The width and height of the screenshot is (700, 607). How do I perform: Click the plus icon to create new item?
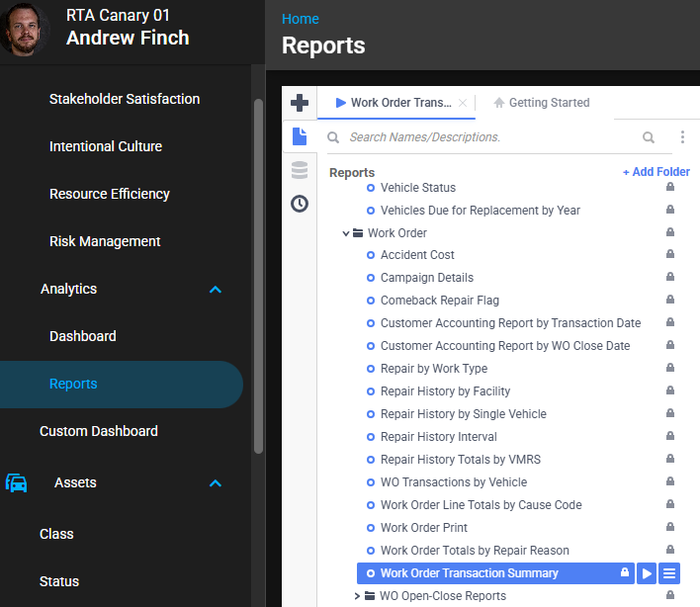coord(299,103)
